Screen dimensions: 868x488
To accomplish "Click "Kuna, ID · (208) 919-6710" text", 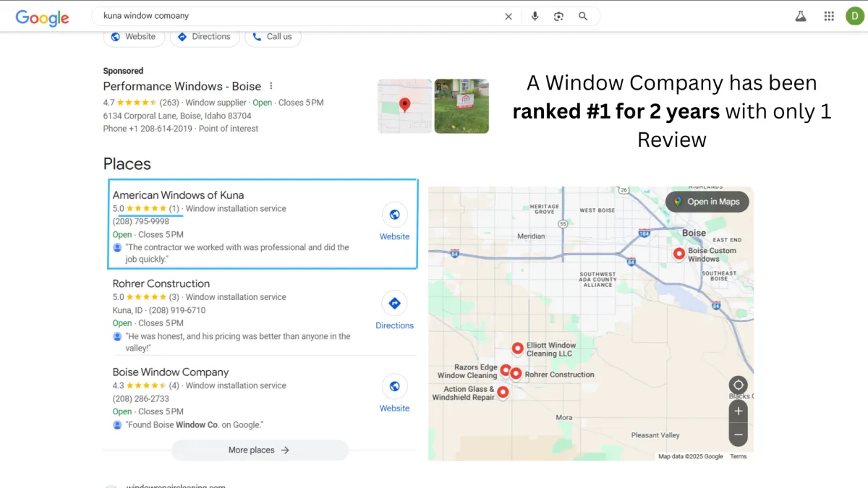I will [159, 310].
